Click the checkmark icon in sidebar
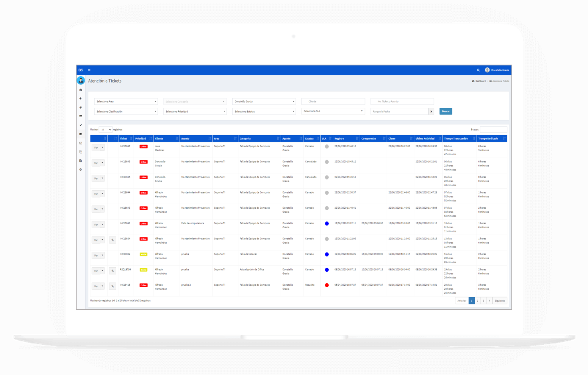Screen dimensions: 588x375 tap(81, 125)
